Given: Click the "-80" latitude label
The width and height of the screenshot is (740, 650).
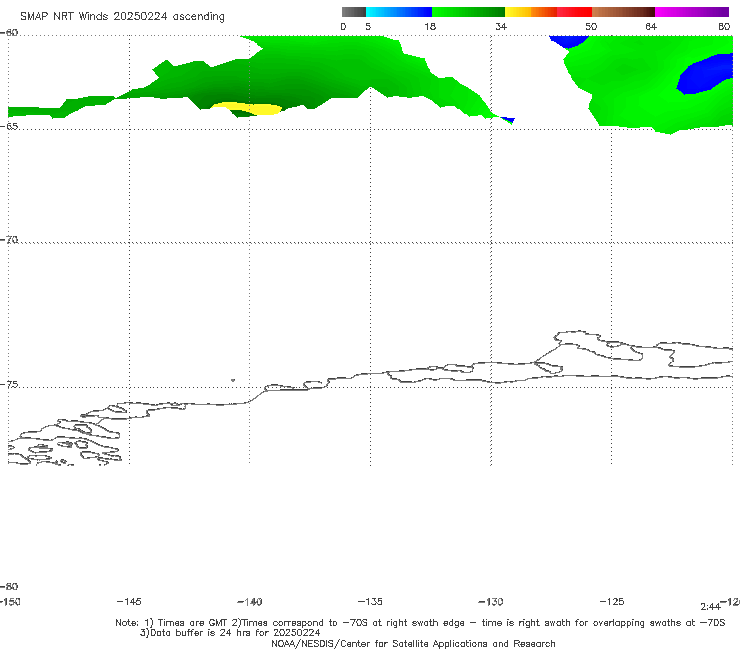Looking at the screenshot, I should (x=9, y=587).
